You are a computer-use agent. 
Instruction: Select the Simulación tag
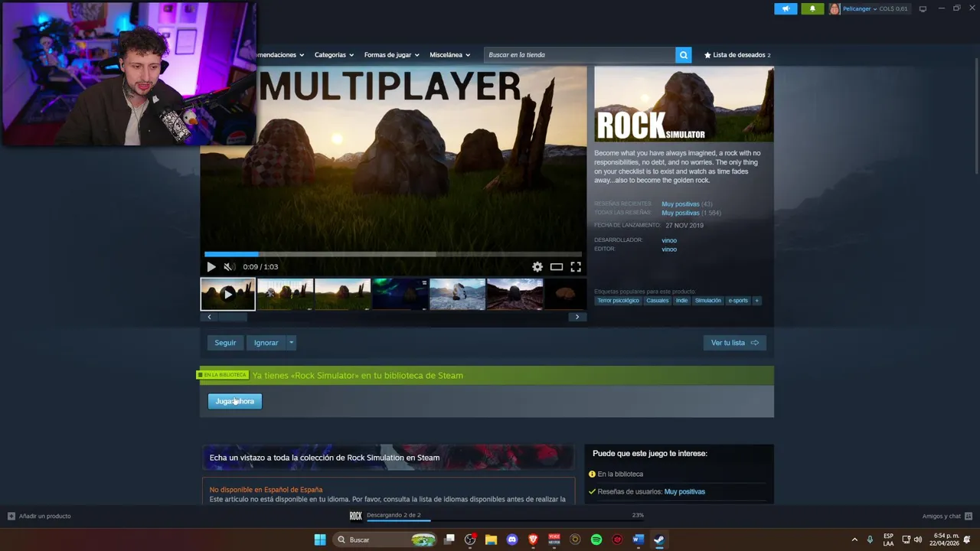coord(707,301)
